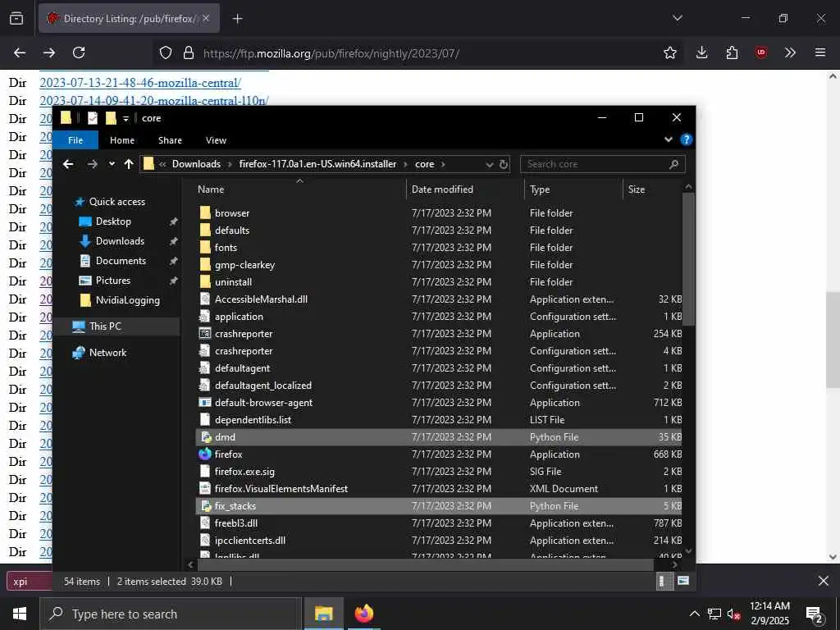Click firefox-117.0a1 installer breadcrumb segment
Viewport: 840px width, 630px height.
click(317, 164)
